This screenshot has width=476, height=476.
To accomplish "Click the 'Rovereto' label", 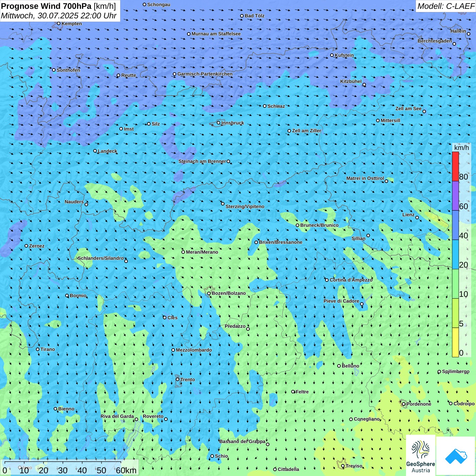I will [153, 416].
